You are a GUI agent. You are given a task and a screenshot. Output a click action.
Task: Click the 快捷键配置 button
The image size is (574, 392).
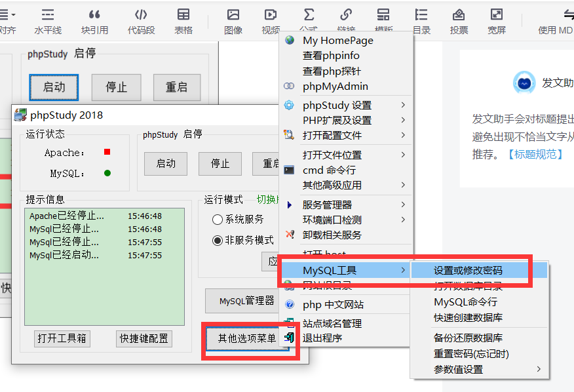point(144,338)
